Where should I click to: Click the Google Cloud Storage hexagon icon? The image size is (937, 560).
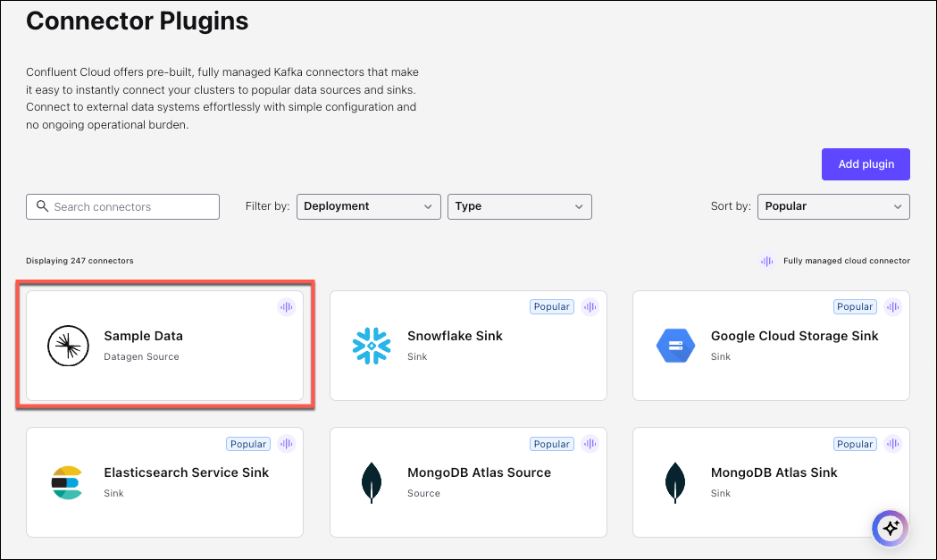tap(673, 346)
